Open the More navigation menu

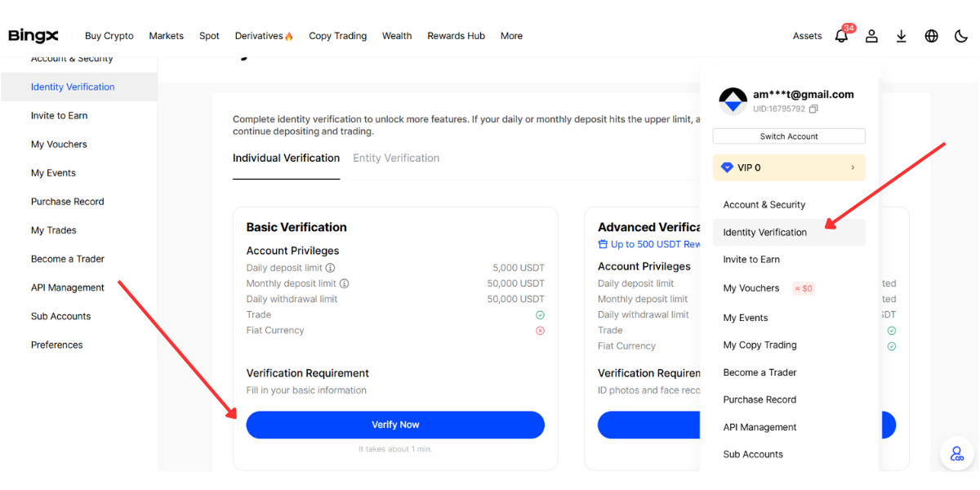(511, 36)
